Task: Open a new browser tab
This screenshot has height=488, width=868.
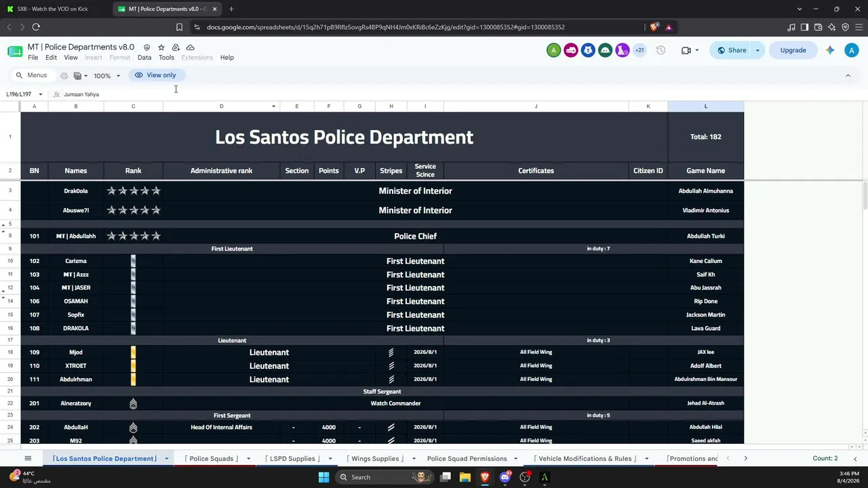Action: [x=231, y=9]
